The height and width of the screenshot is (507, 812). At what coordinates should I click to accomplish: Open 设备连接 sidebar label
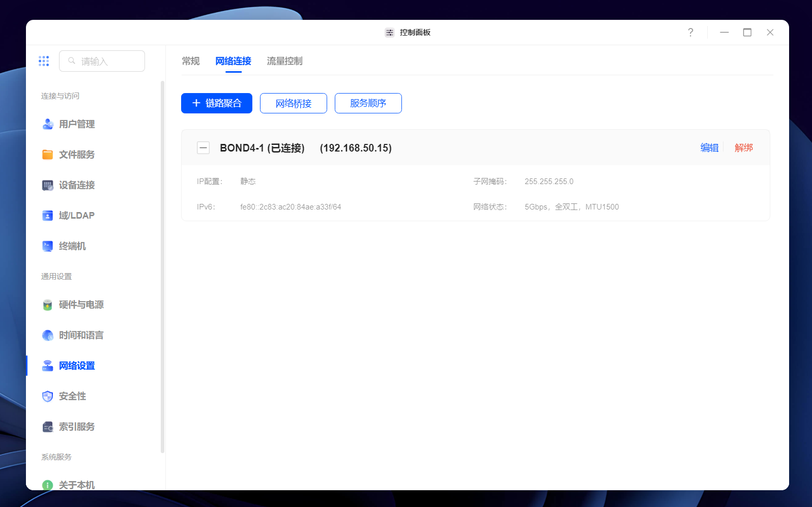[77, 185]
